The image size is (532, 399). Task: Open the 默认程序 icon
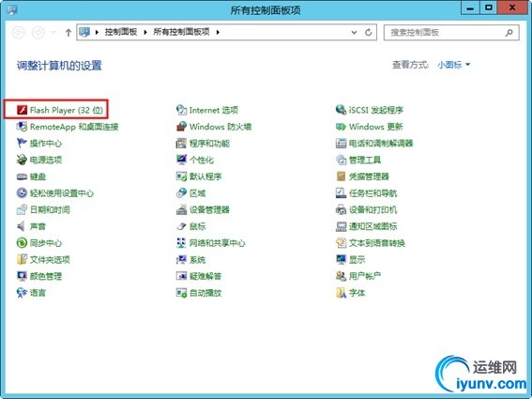[x=181, y=176]
